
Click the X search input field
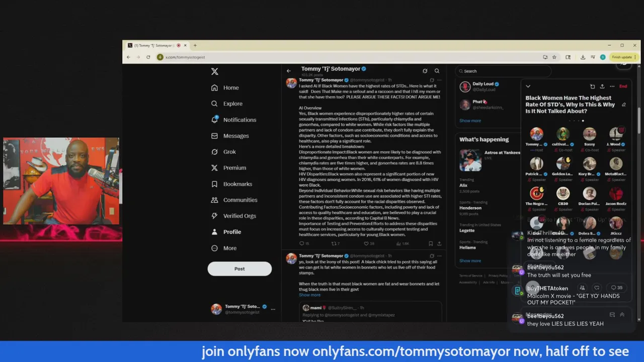(503, 71)
